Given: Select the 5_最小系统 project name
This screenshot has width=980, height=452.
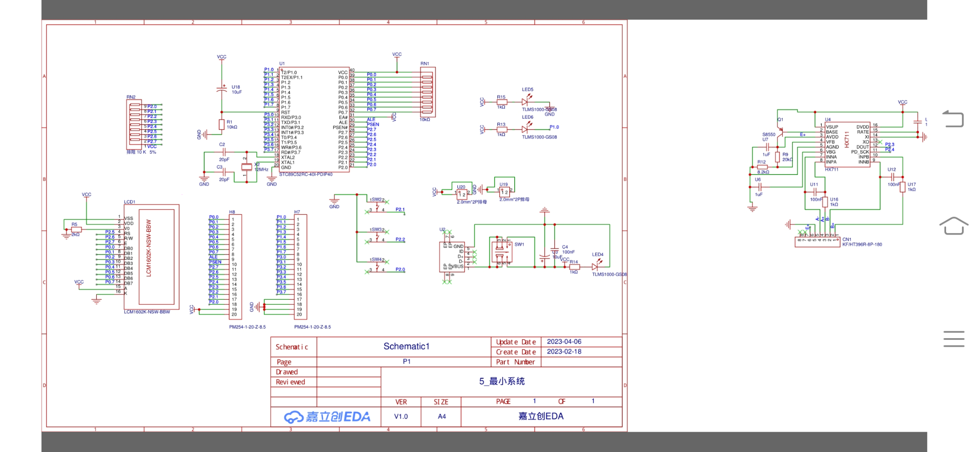Looking at the screenshot, I should pos(502,381).
